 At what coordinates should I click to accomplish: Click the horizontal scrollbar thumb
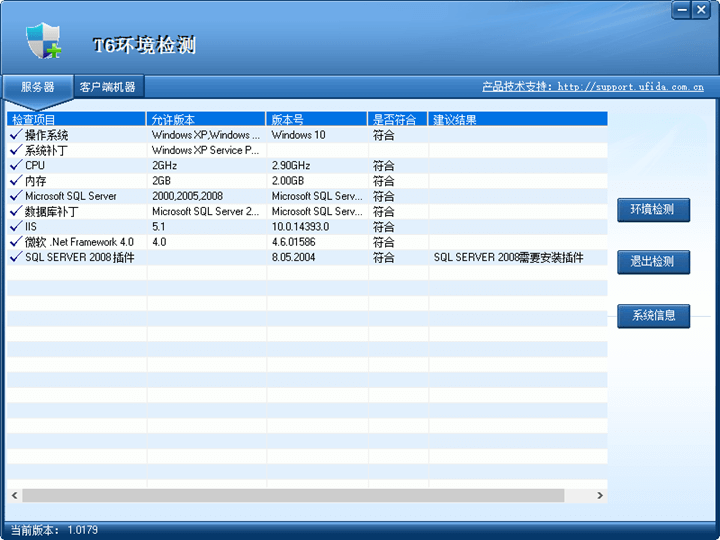pos(293,495)
